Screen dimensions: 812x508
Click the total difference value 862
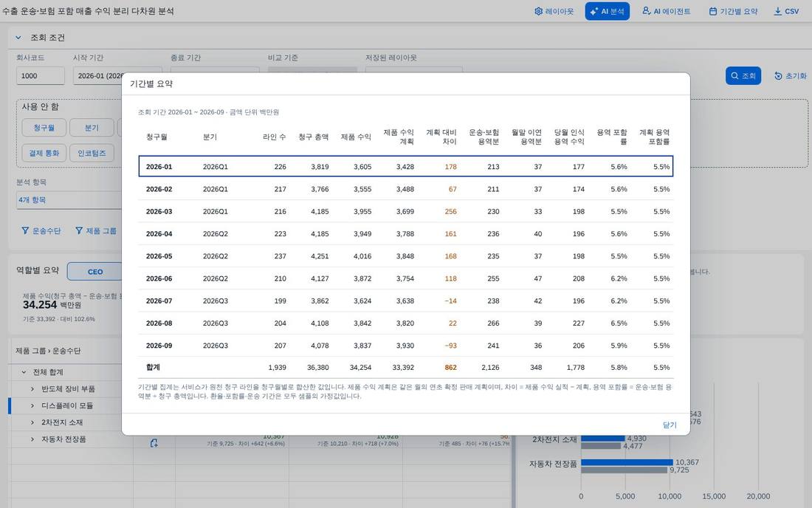[450, 368]
